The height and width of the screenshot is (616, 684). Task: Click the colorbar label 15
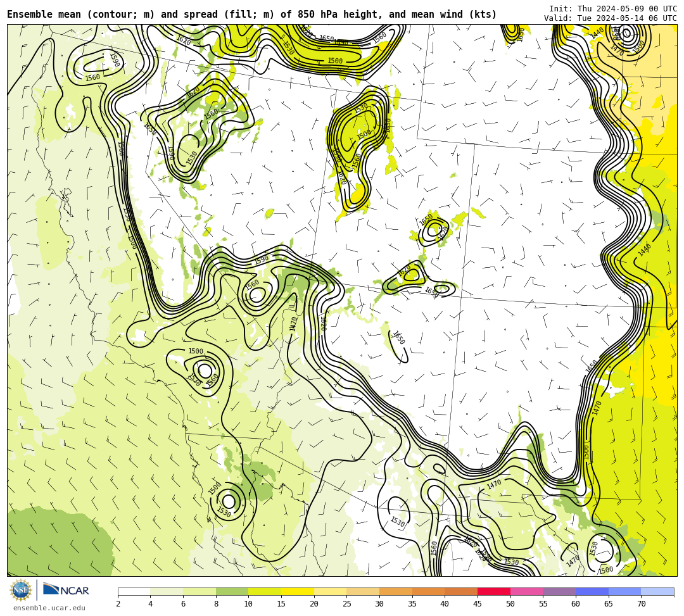[281, 604]
